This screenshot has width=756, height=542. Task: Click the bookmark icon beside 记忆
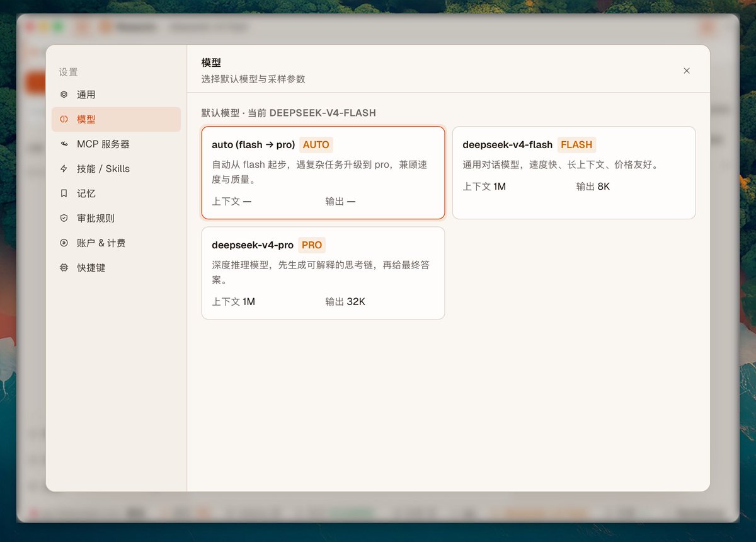(64, 193)
